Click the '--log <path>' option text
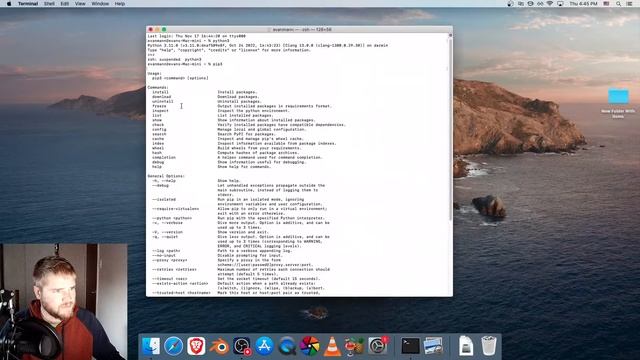The image size is (640, 360). pyautogui.click(x=166, y=251)
